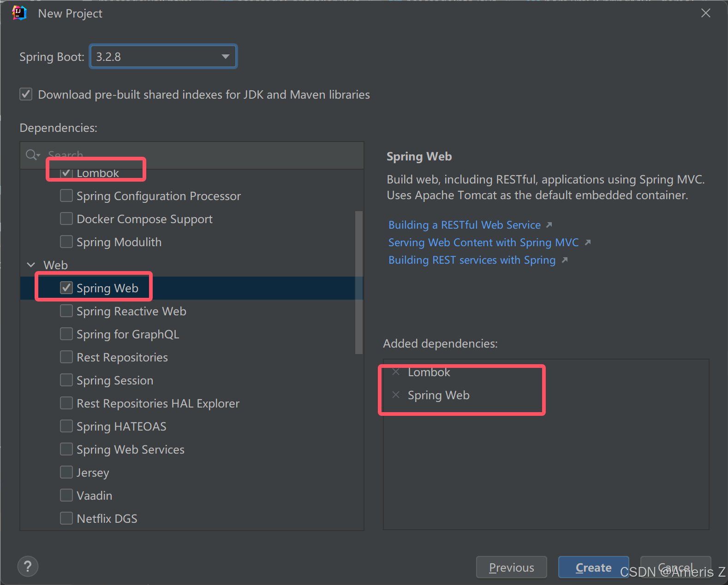Open the help question mark button
Screen dimensions: 728x585
[x=28, y=566]
